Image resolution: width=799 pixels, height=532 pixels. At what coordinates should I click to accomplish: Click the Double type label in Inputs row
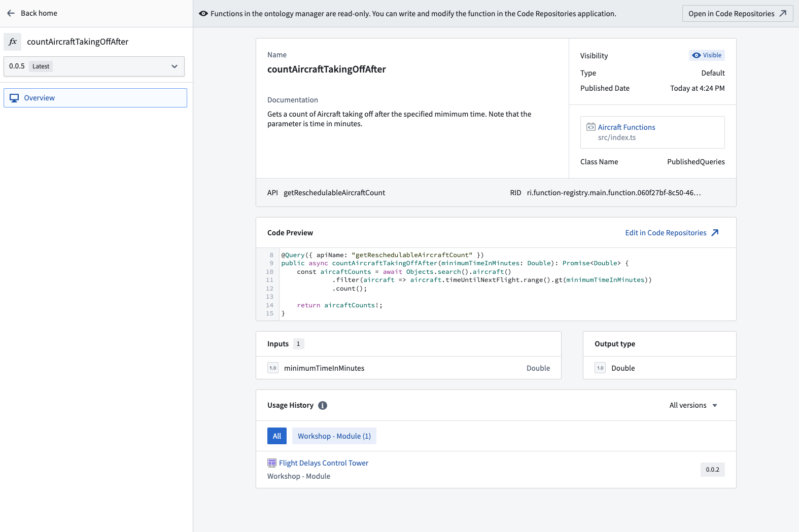pos(538,368)
